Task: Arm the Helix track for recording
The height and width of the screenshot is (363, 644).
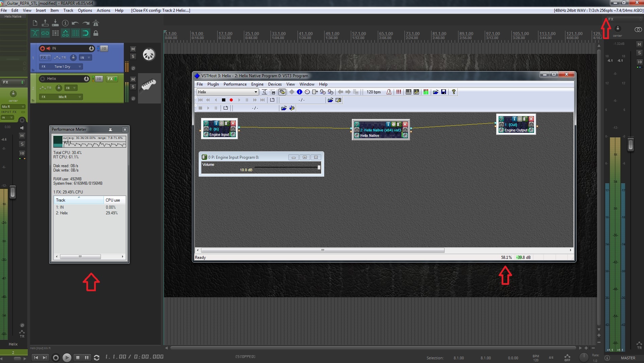Action: 43,79
